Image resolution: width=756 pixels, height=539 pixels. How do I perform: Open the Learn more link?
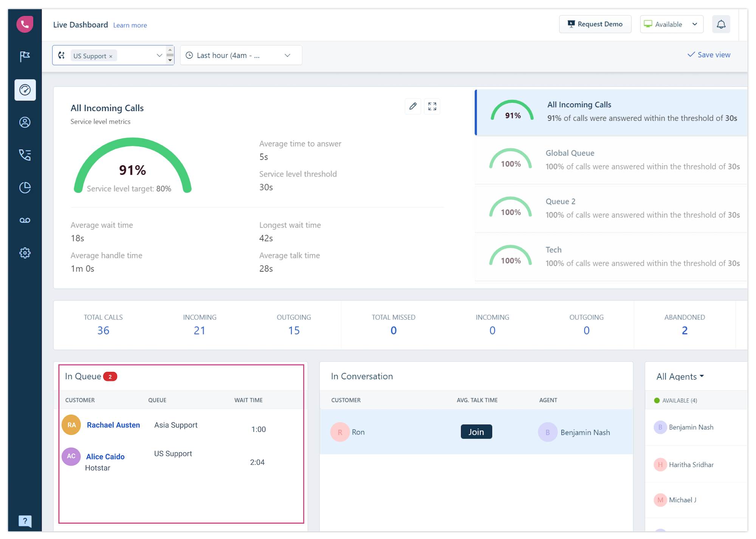coord(130,25)
